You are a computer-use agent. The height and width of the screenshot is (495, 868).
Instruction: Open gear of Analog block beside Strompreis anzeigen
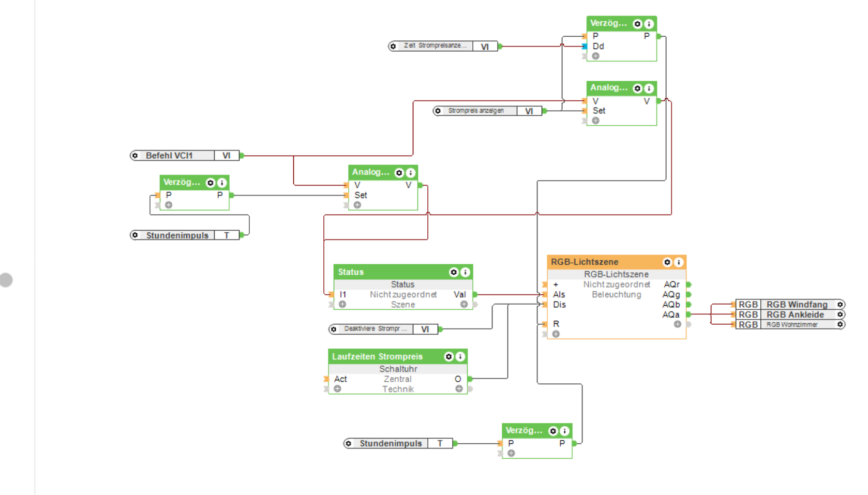pos(637,88)
